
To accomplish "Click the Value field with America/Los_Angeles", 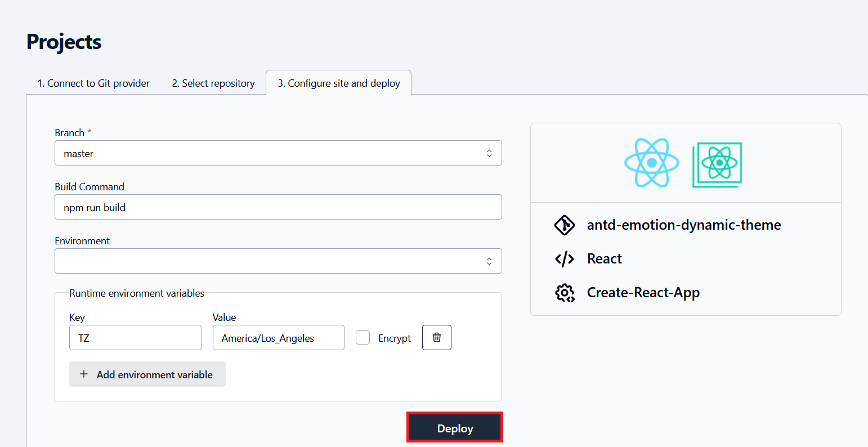I will click(x=279, y=338).
